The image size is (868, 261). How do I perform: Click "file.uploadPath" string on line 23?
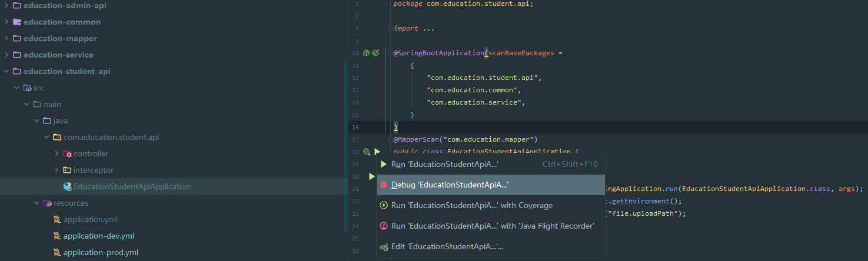click(x=644, y=213)
